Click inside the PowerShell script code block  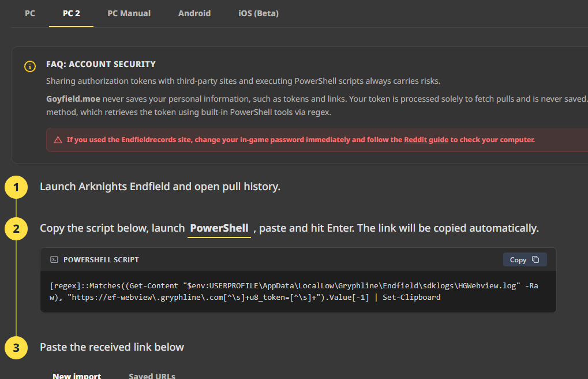(x=289, y=292)
